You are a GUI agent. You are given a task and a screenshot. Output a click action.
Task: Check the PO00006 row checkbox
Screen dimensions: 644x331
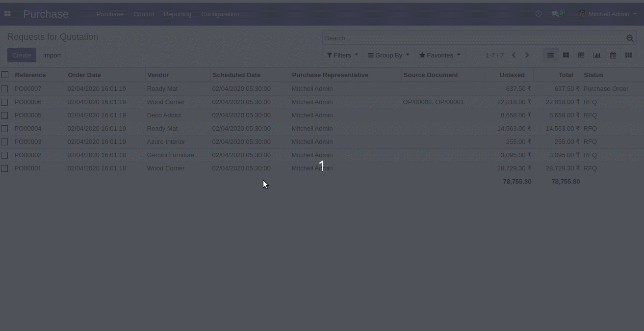pyautogui.click(x=4, y=102)
